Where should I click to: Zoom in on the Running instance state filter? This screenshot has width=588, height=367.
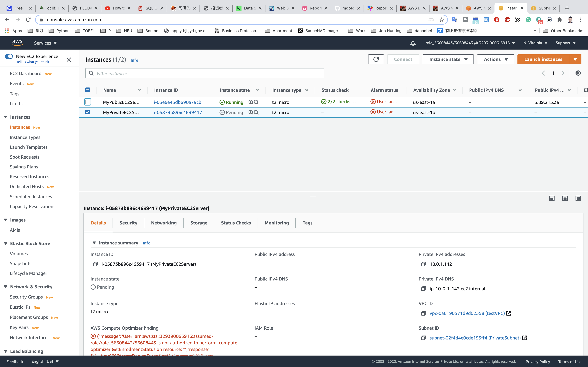click(251, 102)
